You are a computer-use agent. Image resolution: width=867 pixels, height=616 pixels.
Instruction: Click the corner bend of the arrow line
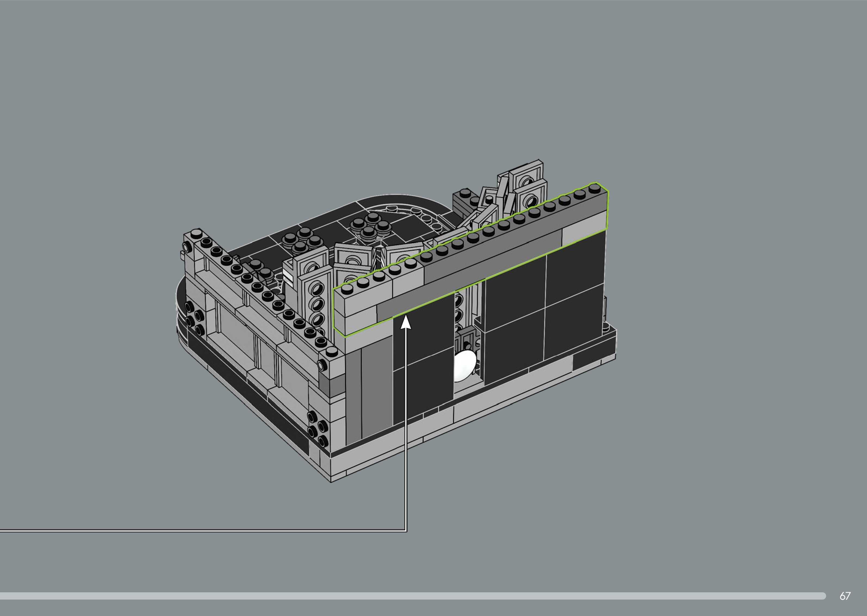click(406, 531)
